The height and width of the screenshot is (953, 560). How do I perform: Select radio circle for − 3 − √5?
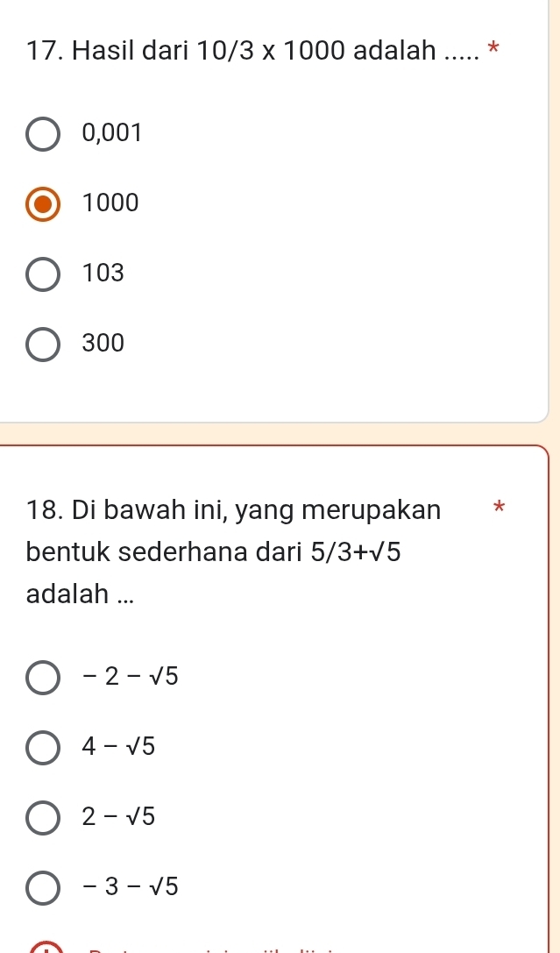coord(43,887)
